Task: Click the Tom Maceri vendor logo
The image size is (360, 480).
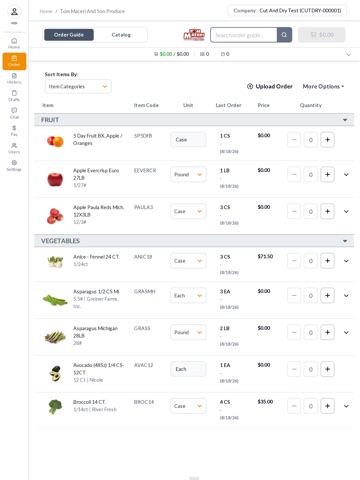Action: 194,35
